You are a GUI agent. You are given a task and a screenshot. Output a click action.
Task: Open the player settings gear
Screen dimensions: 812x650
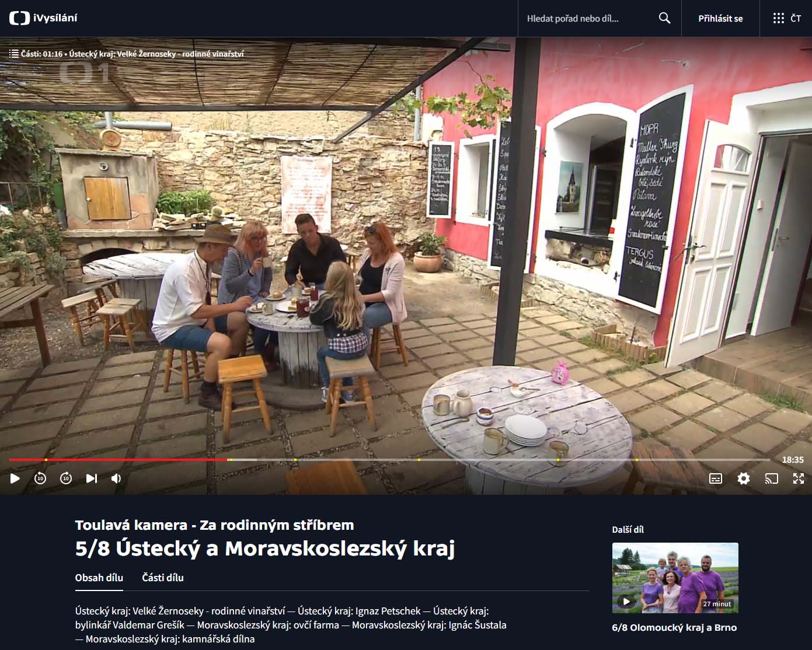coord(743,478)
